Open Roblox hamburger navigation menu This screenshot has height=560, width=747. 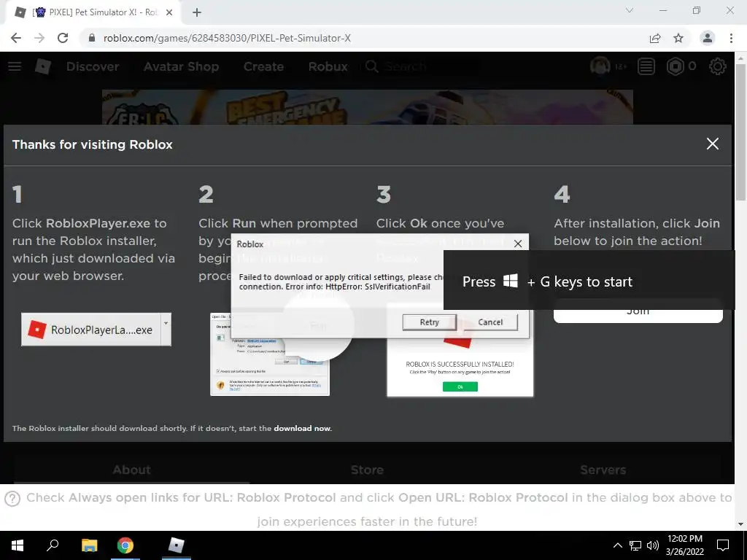click(15, 66)
